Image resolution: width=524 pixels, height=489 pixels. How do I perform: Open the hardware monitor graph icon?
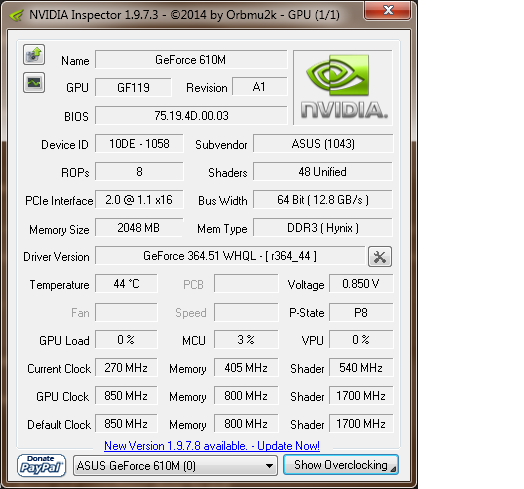pos(34,83)
